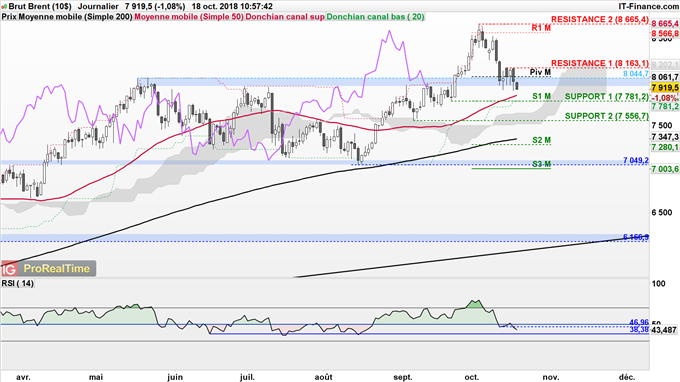Click the Brut Brent (10$) instrument title
This screenshot has height=382, width=680.
point(40,7)
